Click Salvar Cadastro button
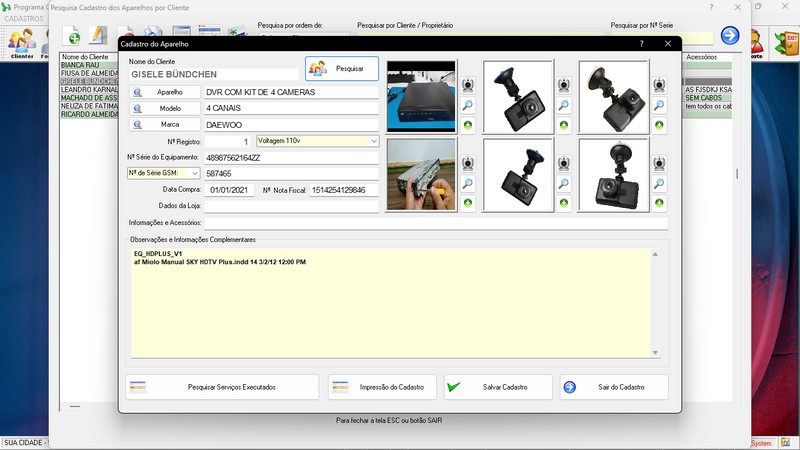Viewport: 800px width, 450px height. [x=498, y=387]
